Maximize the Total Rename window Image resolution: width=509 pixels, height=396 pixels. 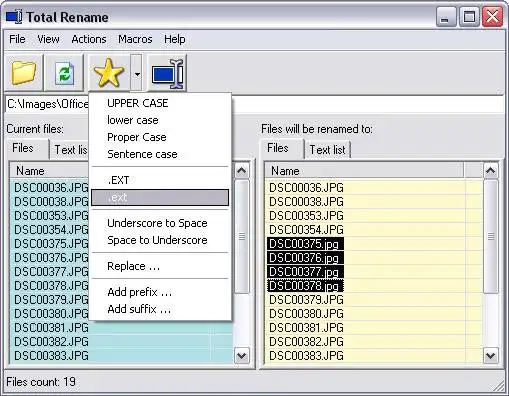click(x=469, y=17)
